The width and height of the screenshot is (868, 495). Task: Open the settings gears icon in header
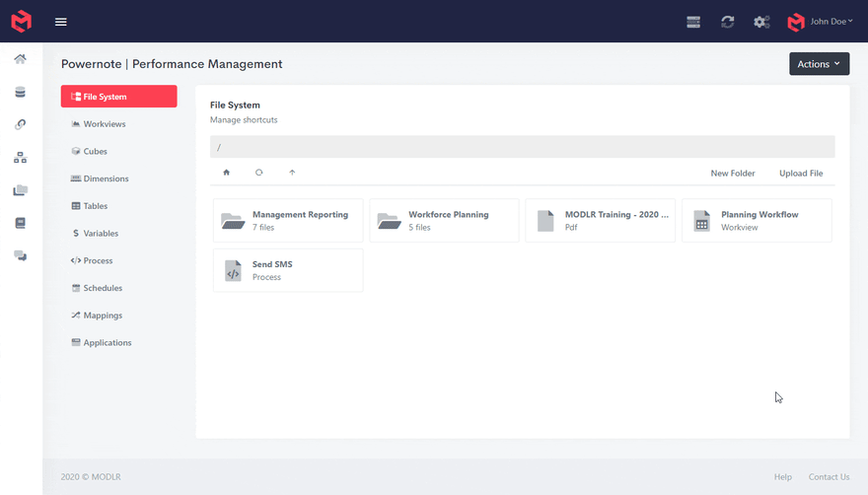[761, 22]
